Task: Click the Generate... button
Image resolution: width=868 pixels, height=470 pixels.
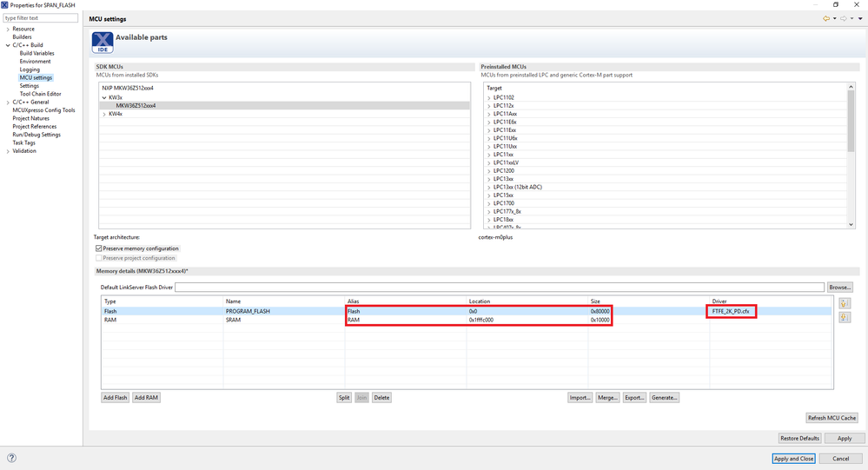Action: [x=664, y=398]
